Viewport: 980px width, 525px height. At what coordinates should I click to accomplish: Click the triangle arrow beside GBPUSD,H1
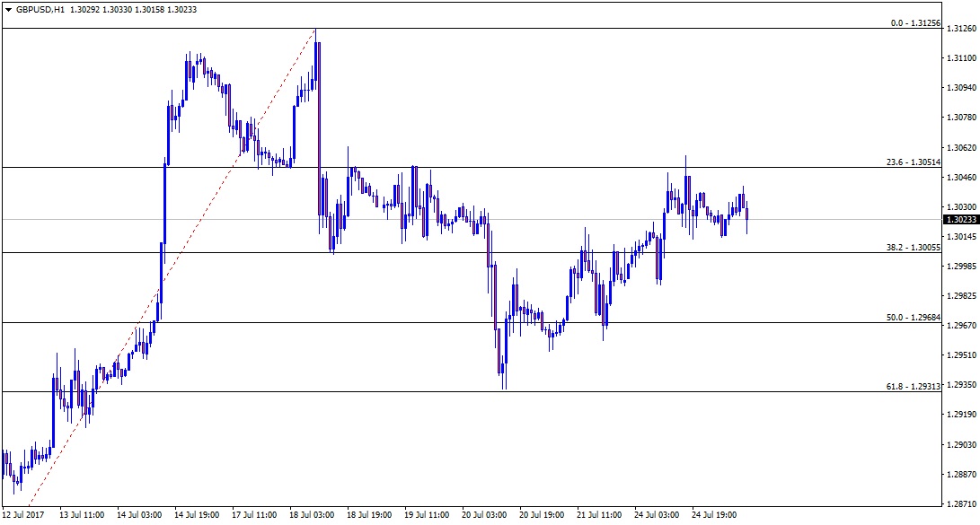coord(8,9)
